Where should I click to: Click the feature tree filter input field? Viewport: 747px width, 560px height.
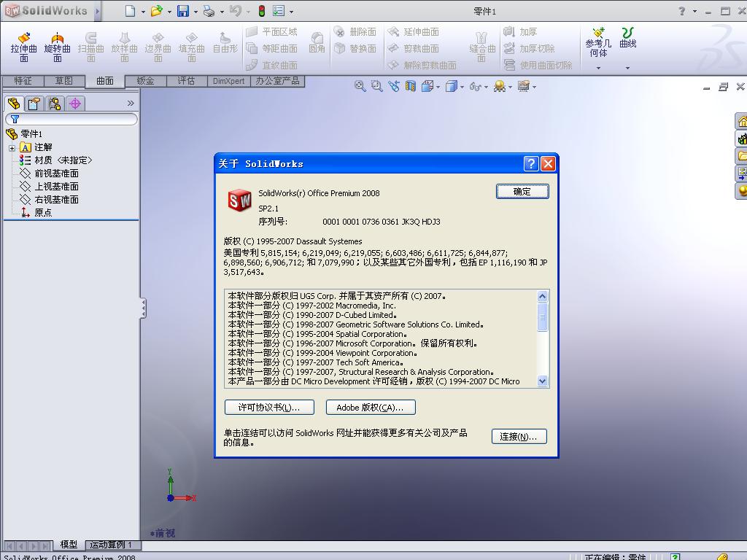coord(71,119)
